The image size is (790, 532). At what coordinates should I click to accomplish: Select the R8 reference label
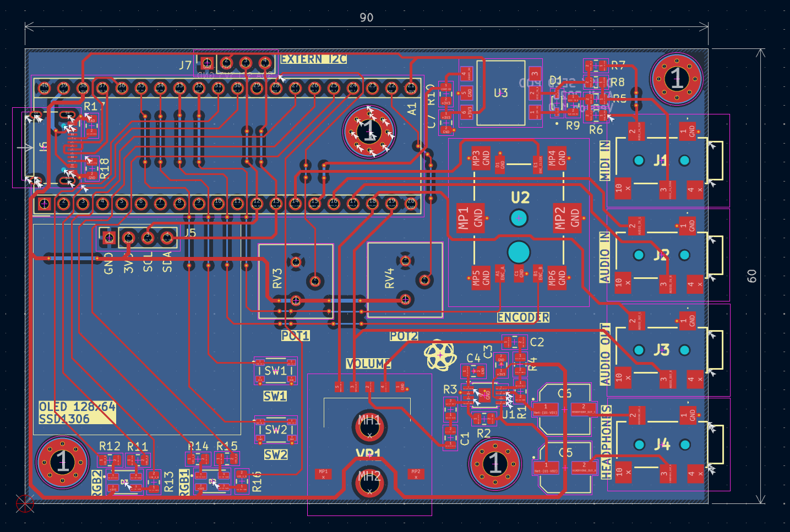click(x=618, y=82)
